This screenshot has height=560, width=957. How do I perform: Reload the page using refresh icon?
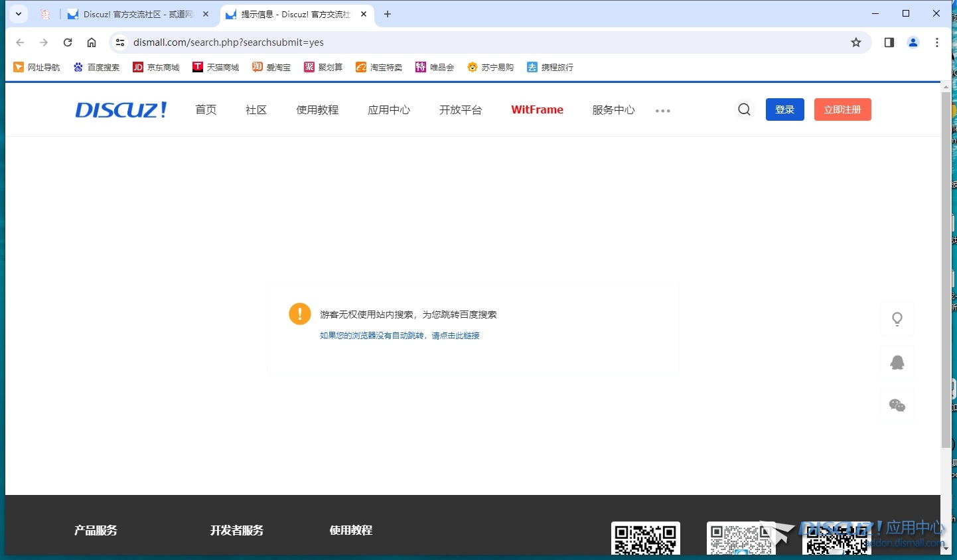pyautogui.click(x=68, y=42)
